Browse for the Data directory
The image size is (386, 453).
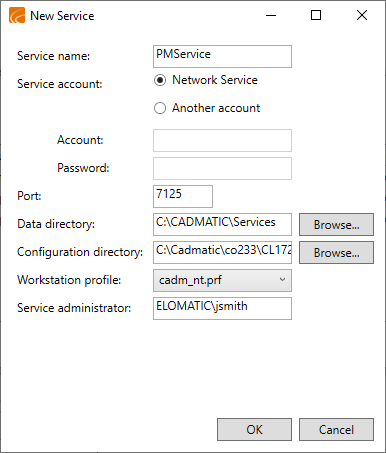point(336,225)
